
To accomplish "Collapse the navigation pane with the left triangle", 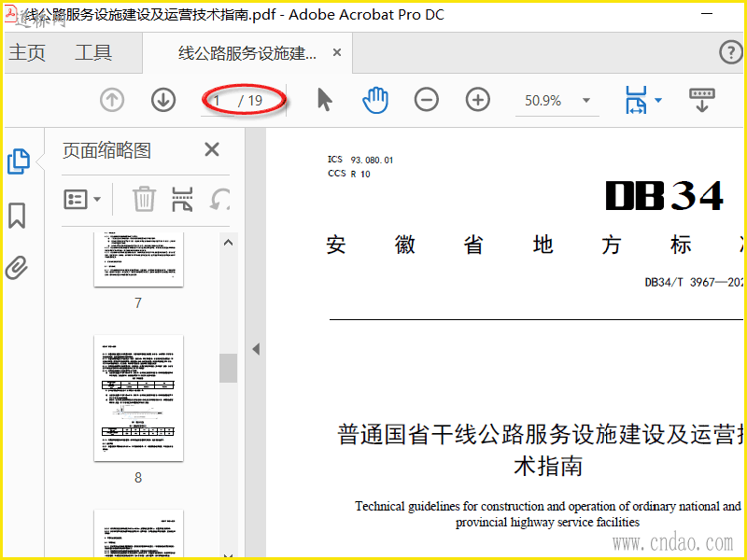I will click(x=256, y=349).
